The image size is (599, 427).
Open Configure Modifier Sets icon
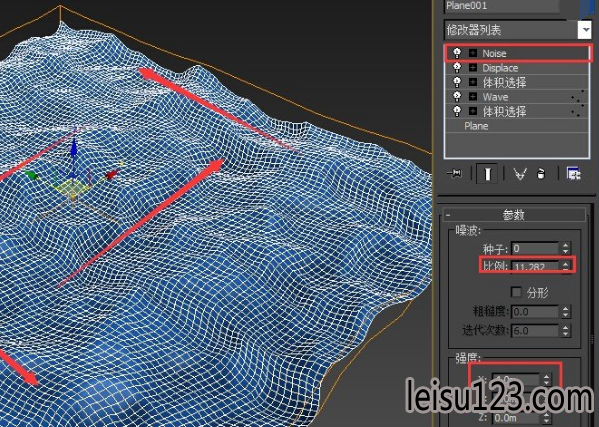pos(574,174)
